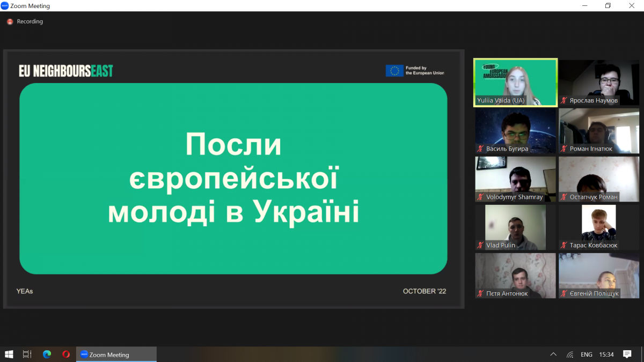This screenshot has height=362, width=644.
Task: Switch the ENG input language indicator
Action: pyautogui.click(x=587, y=354)
